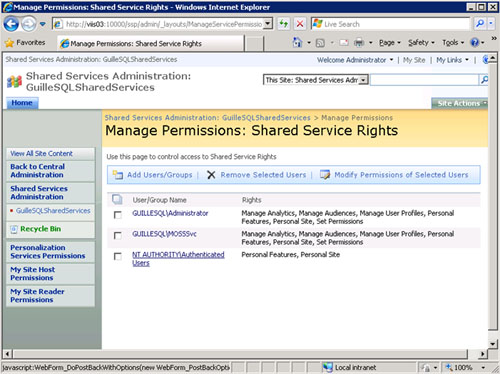Image resolution: width=500 pixels, height=374 pixels.
Task: Open search scope dropdown This Site
Action: coord(315,80)
